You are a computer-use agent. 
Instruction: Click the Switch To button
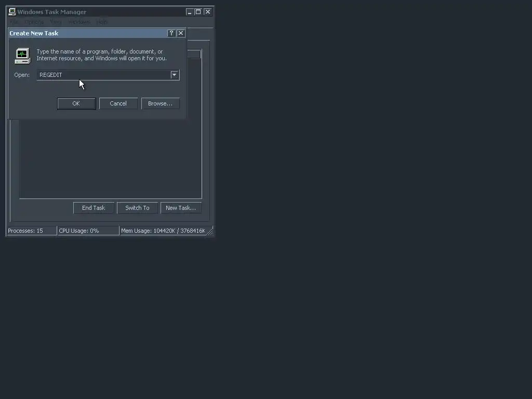click(137, 208)
